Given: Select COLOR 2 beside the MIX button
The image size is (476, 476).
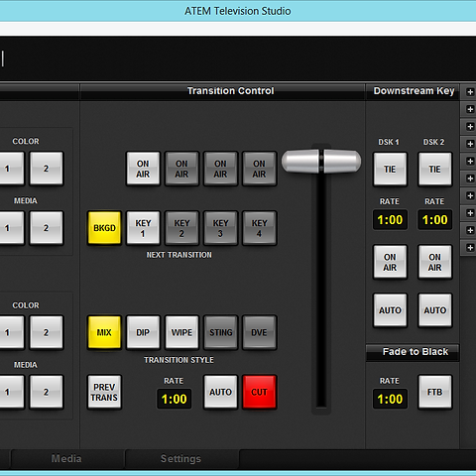Looking at the screenshot, I should 47,332.
